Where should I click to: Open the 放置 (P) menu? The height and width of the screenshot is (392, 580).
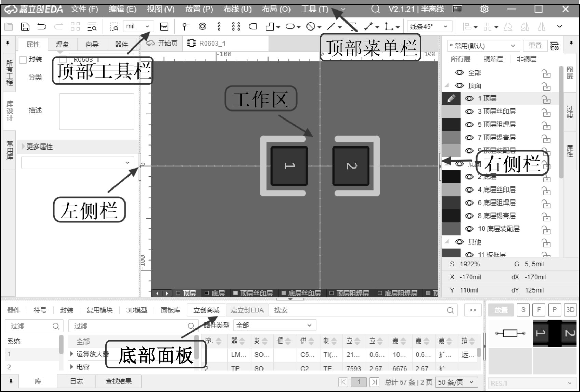tap(199, 9)
